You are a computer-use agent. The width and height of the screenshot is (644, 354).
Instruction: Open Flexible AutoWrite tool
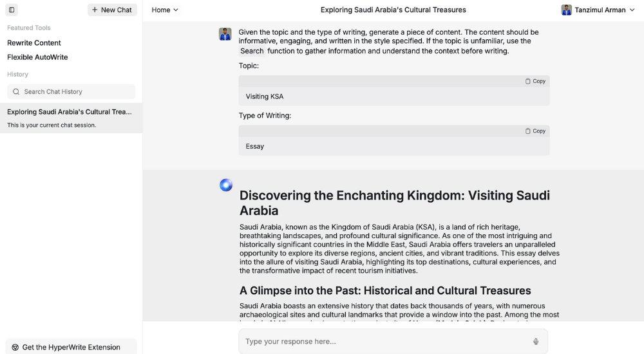point(37,57)
